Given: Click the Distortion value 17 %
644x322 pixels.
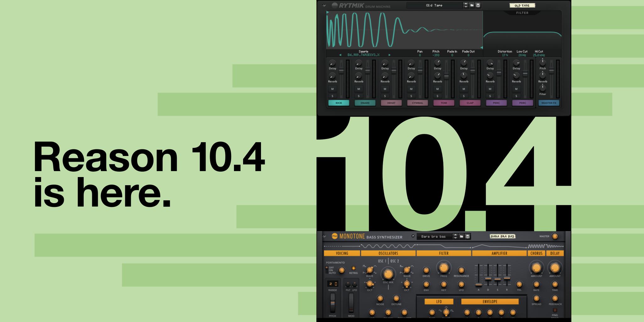Looking at the screenshot, I should [x=505, y=55].
